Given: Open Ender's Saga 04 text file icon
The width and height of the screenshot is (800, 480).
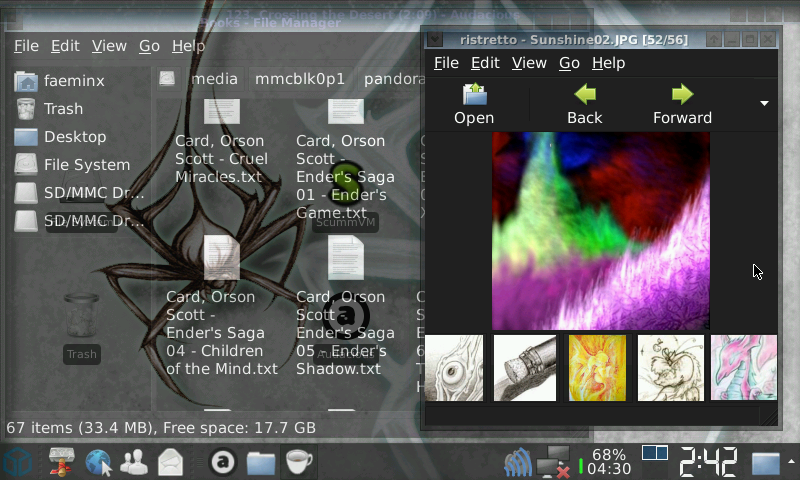Looking at the screenshot, I should [222, 259].
